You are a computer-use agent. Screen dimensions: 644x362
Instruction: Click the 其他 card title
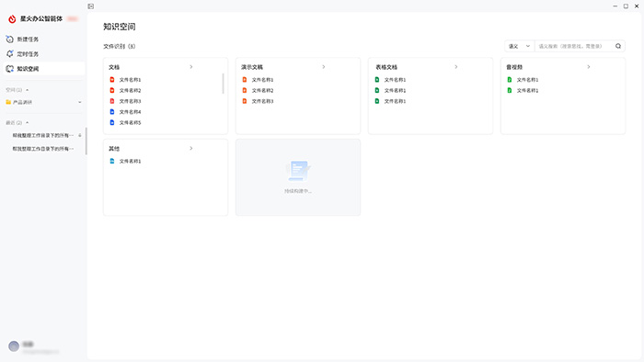coord(114,149)
